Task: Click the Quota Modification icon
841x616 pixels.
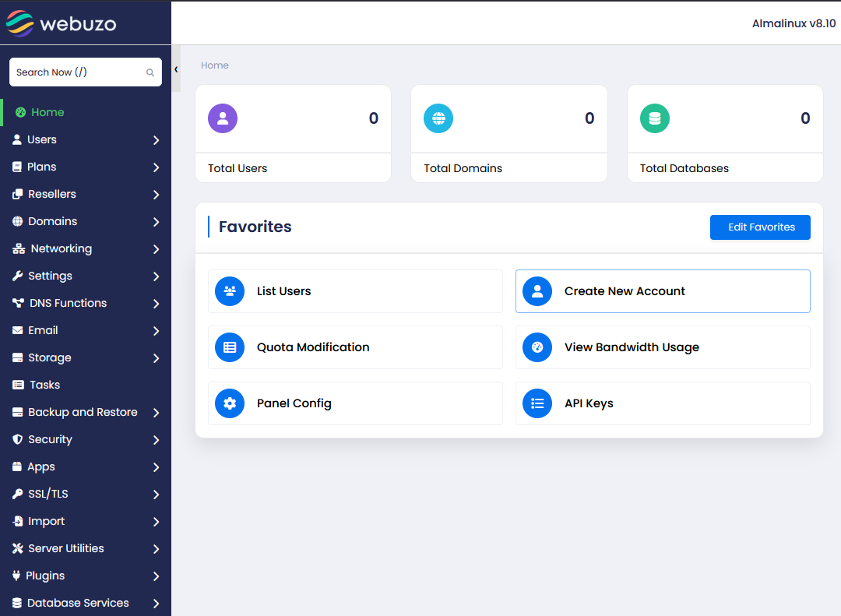Action: pos(230,347)
